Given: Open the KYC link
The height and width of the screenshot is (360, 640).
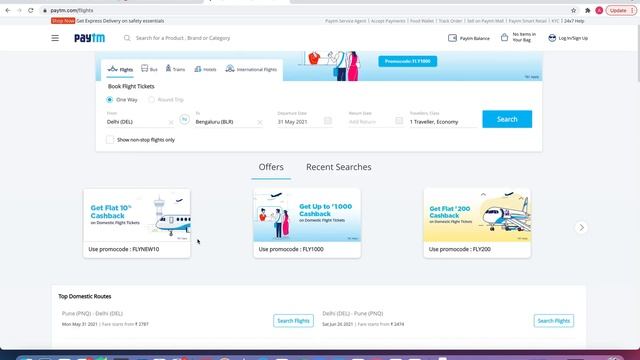Looking at the screenshot, I should pos(555,21).
